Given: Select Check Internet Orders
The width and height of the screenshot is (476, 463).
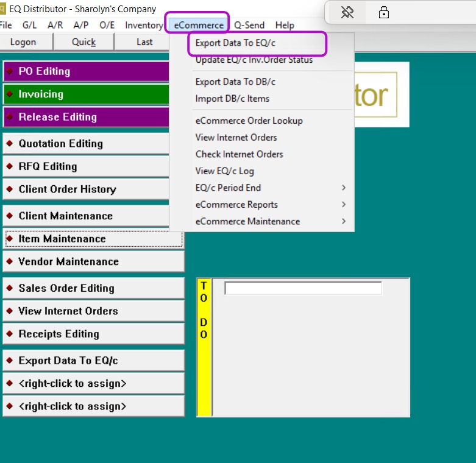Looking at the screenshot, I should (x=261, y=154).
